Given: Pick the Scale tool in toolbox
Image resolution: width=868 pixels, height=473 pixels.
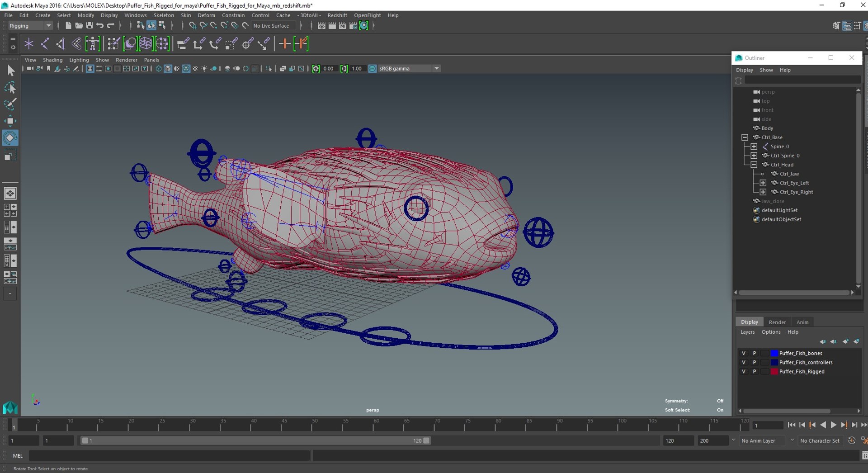Looking at the screenshot, I should pyautogui.click(x=10, y=155).
